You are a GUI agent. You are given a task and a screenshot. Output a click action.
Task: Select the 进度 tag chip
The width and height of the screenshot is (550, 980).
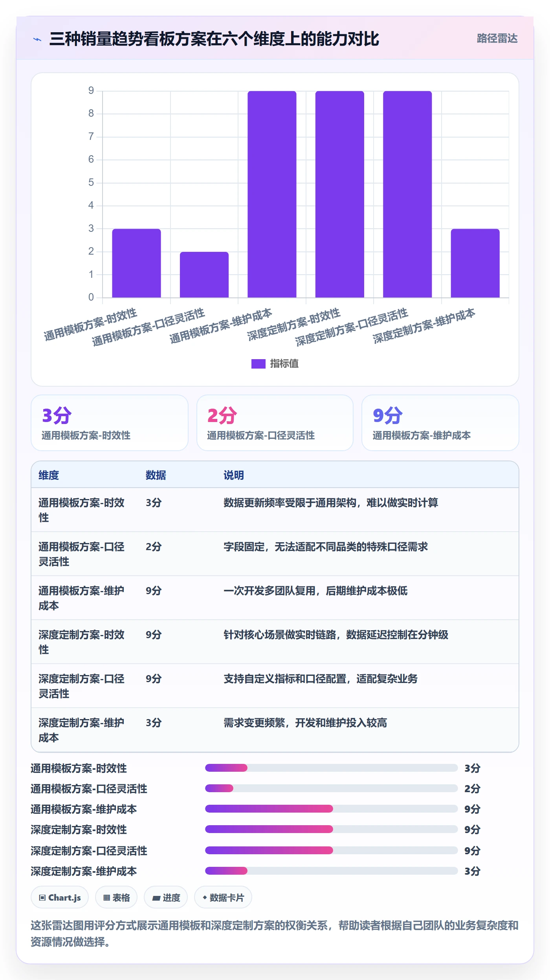[x=166, y=897]
